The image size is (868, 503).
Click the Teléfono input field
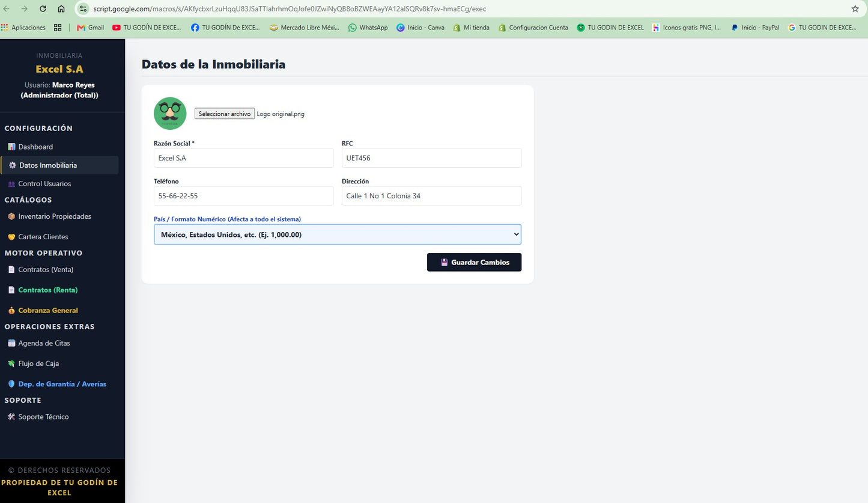tap(243, 196)
